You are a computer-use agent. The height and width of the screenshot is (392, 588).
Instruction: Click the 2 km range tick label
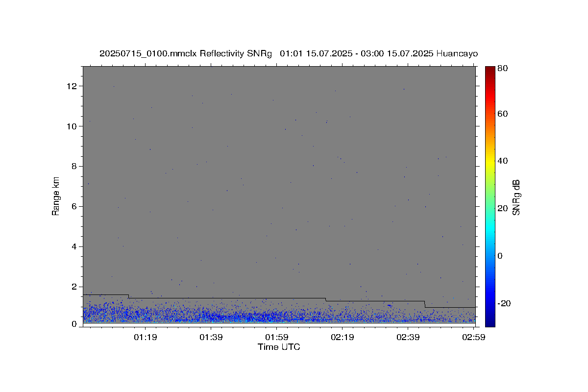[x=74, y=287]
